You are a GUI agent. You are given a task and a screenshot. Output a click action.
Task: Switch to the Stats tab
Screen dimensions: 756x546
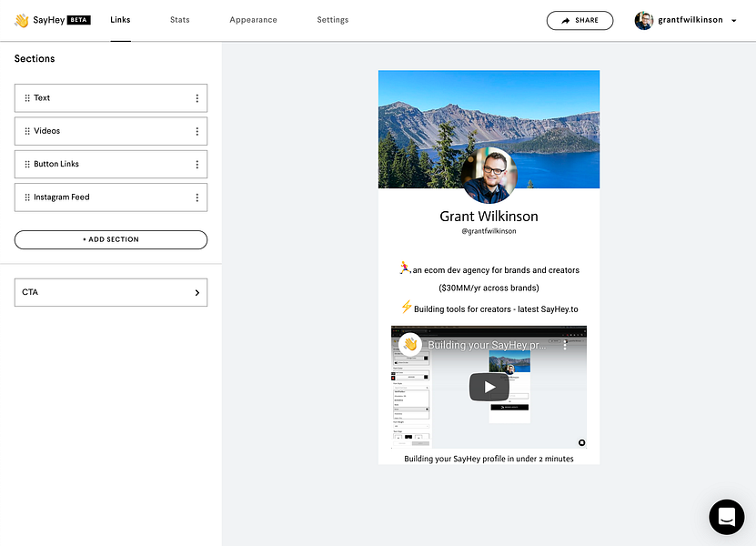click(x=180, y=20)
